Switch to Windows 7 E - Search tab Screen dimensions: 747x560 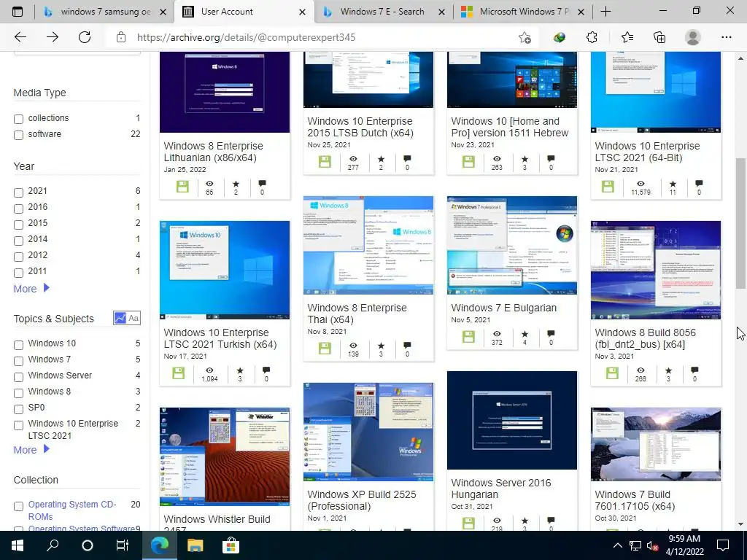382,12
